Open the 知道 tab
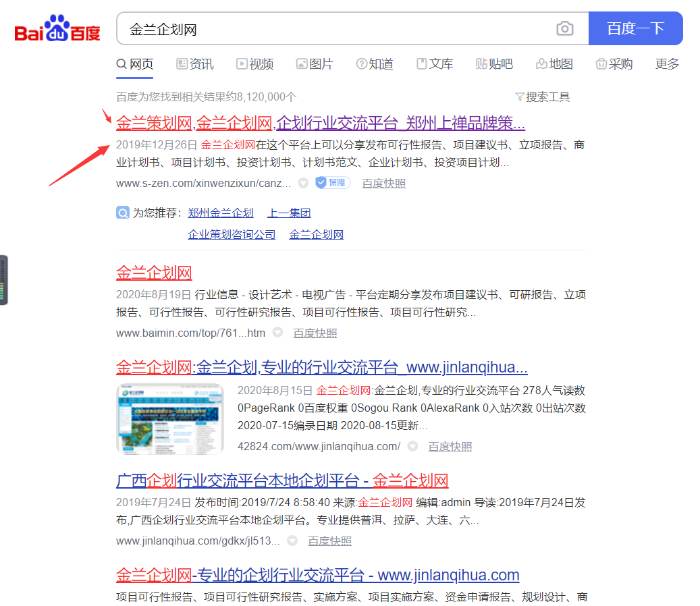The image size is (700, 606). 375,64
